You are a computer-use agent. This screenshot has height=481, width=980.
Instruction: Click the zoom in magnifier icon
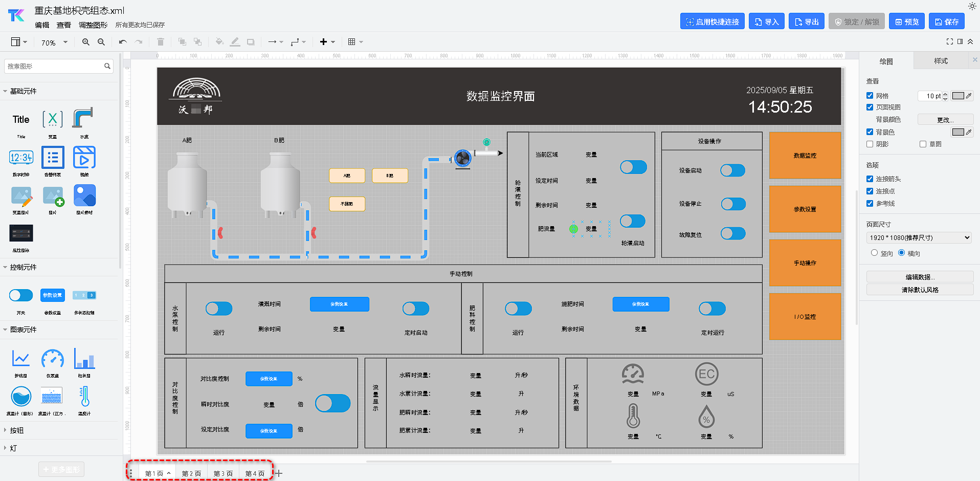[x=86, y=42]
